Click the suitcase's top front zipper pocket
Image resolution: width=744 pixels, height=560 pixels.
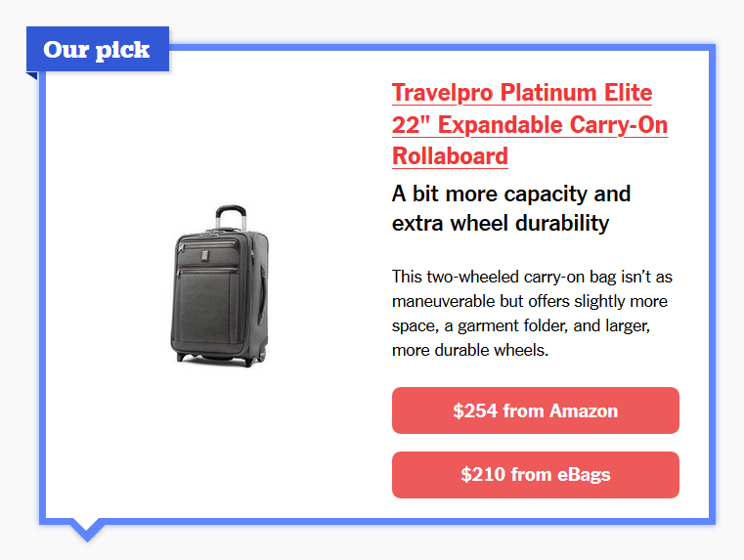pyautogui.click(x=207, y=252)
